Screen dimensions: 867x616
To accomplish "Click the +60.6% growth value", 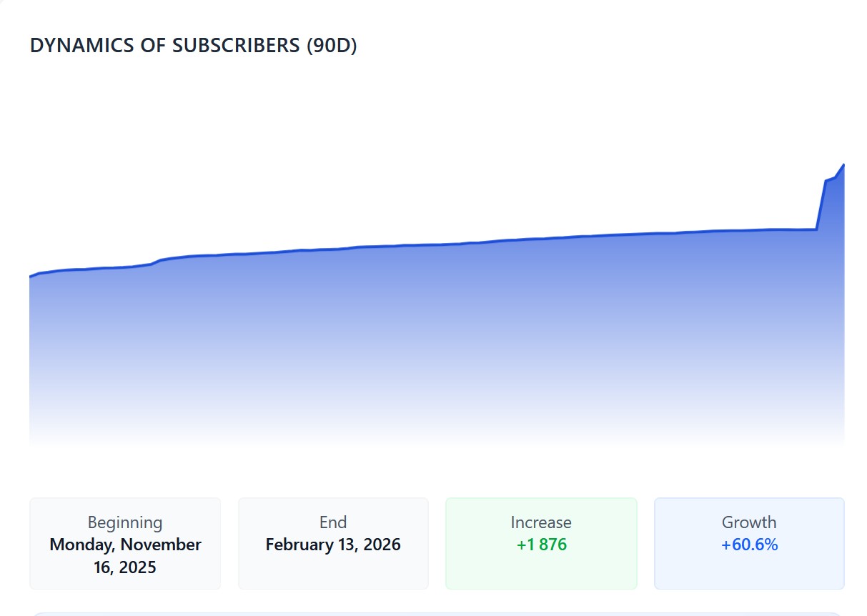I will click(749, 545).
